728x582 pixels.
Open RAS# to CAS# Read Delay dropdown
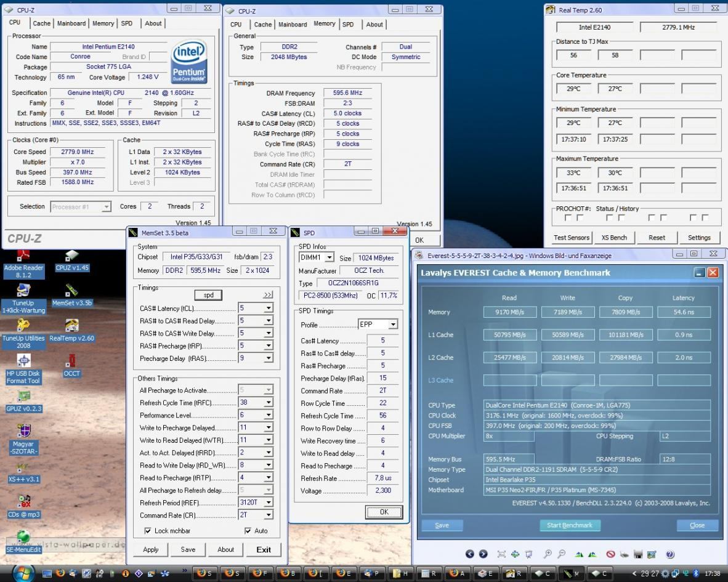(269, 321)
